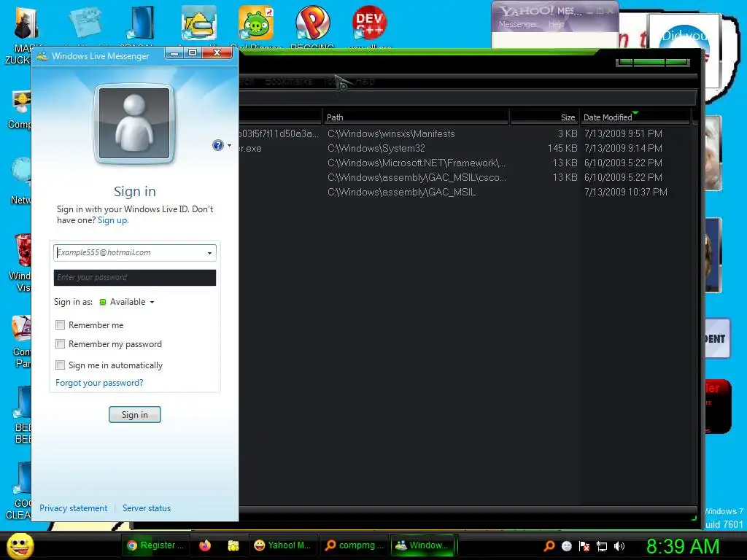
Task: Select the C:\Windows\Microsoft.NET\Framework row
Action: (x=465, y=163)
